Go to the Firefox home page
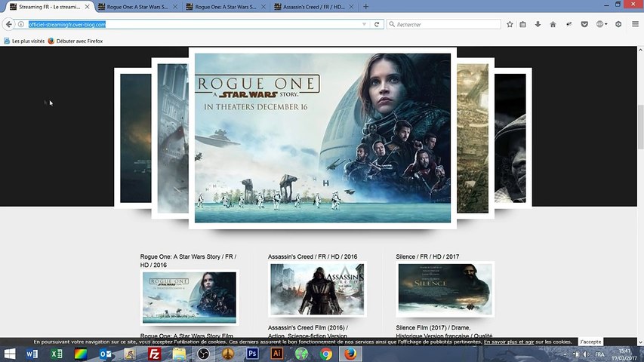This screenshot has width=644, height=362. pyautogui.click(x=553, y=25)
